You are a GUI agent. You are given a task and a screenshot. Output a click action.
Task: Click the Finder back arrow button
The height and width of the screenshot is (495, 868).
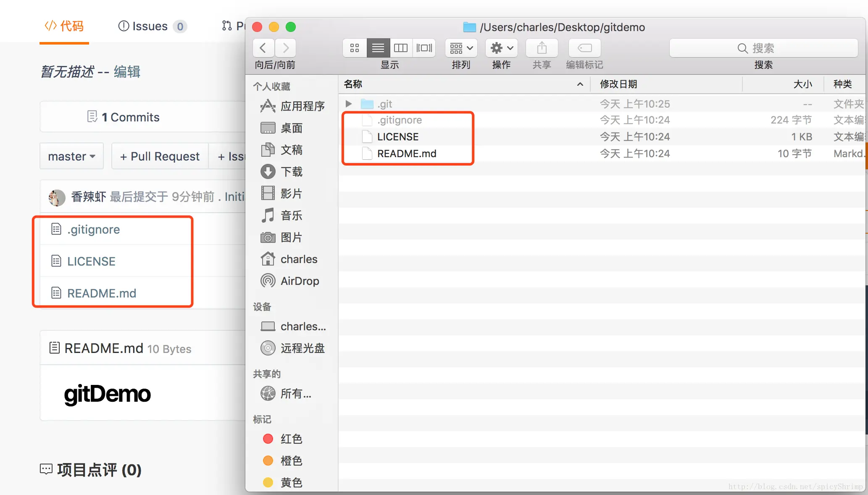tap(263, 48)
